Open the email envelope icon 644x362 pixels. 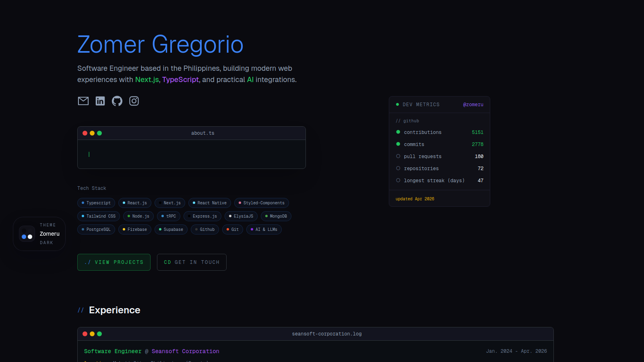click(83, 101)
